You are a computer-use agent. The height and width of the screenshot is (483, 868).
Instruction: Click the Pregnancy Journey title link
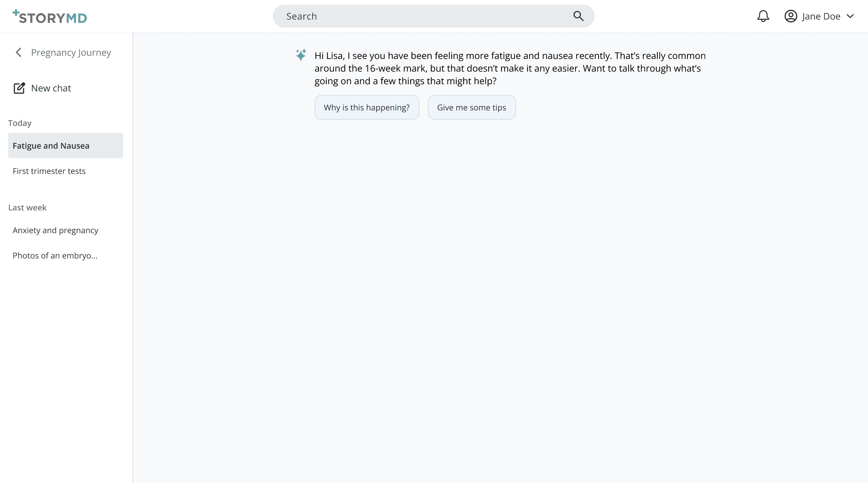pos(71,53)
